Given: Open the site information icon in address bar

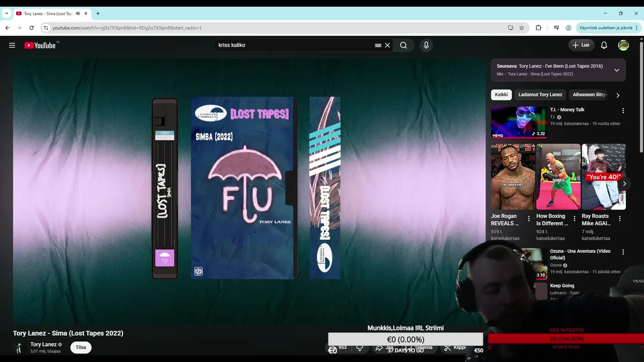Looking at the screenshot, I should pyautogui.click(x=46, y=28).
